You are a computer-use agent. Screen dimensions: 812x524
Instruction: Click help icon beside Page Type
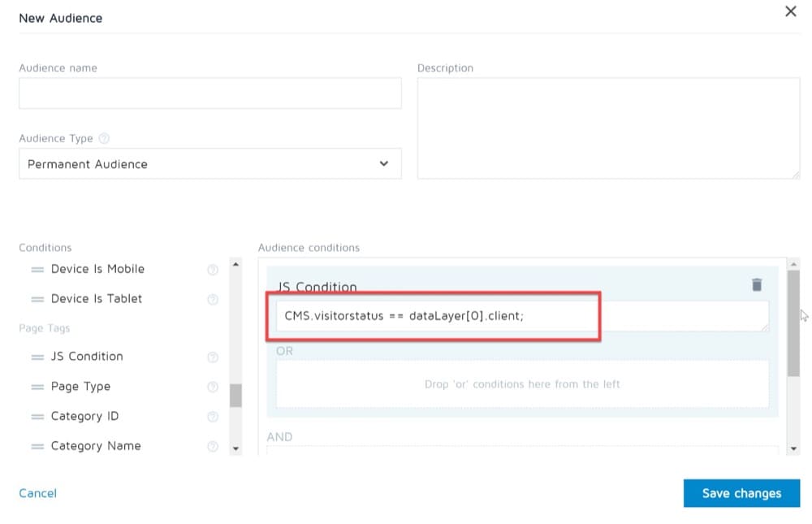(213, 387)
